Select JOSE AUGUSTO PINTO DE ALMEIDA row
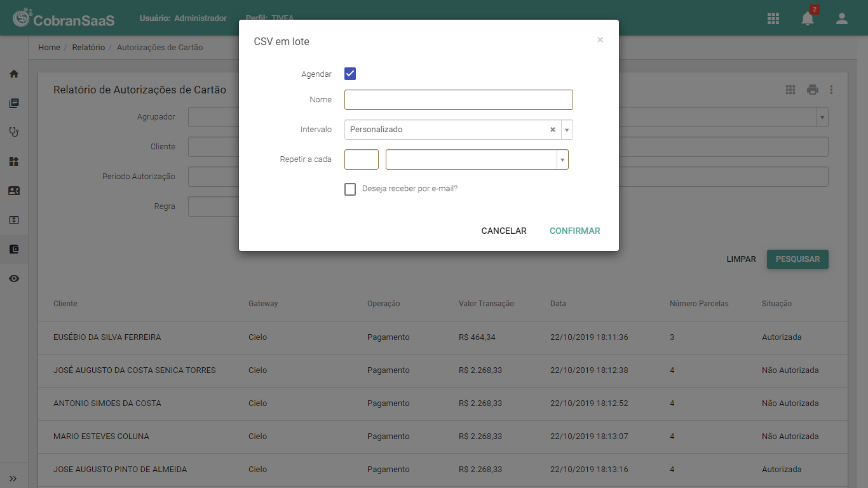This screenshot has width=868, height=488. [443, 470]
